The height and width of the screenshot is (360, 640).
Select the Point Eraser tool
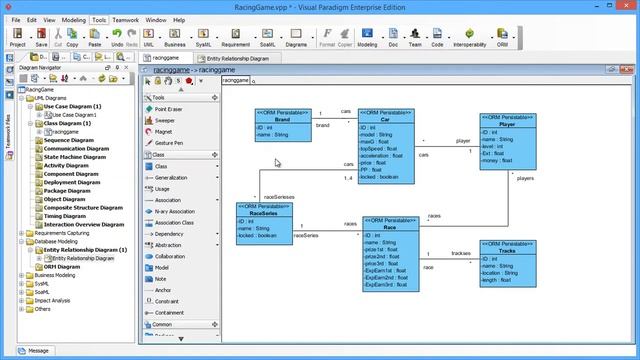[163, 109]
